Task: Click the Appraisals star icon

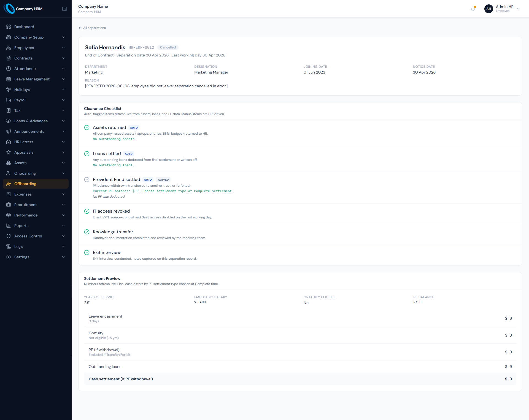Action: coord(9,152)
